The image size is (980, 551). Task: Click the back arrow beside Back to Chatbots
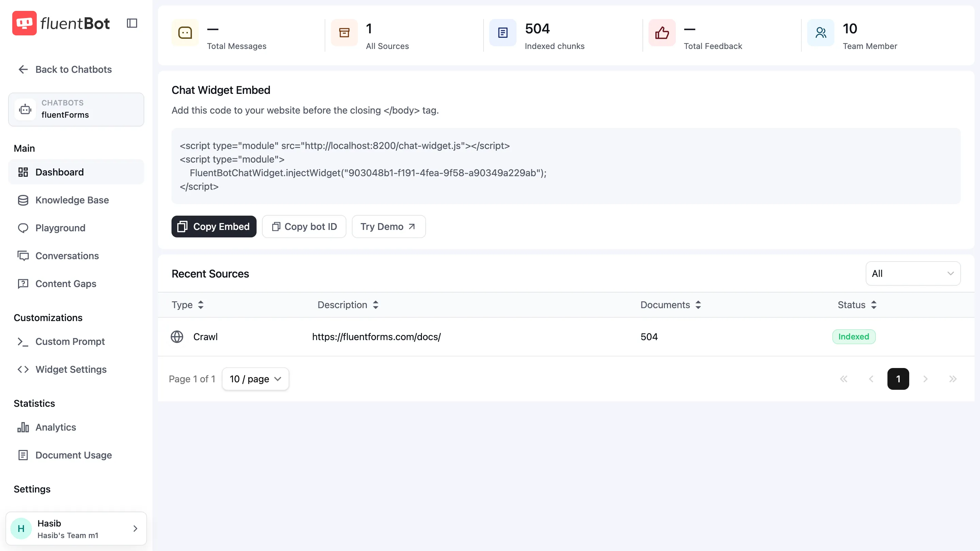(x=23, y=69)
